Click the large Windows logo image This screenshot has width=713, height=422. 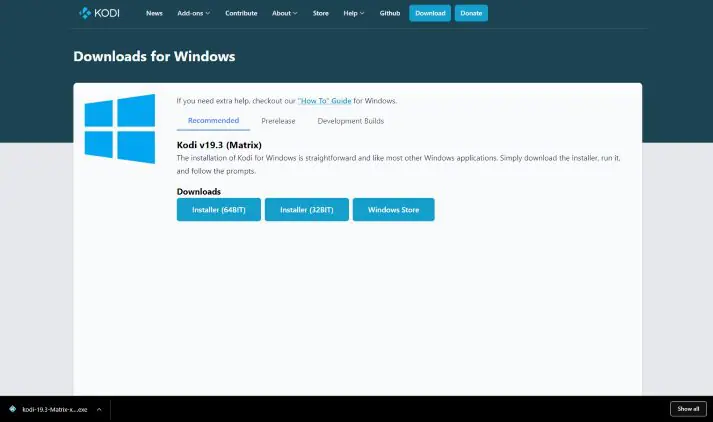click(120, 129)
